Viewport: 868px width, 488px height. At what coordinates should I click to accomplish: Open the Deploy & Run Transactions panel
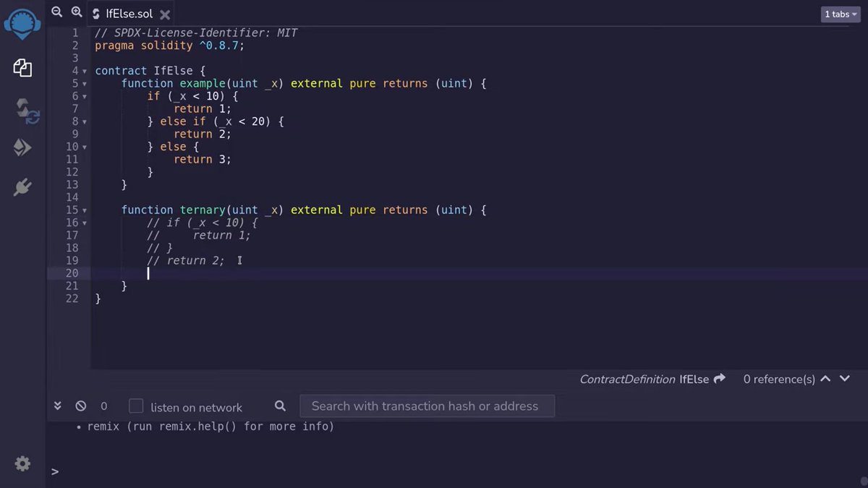point(22,147)
